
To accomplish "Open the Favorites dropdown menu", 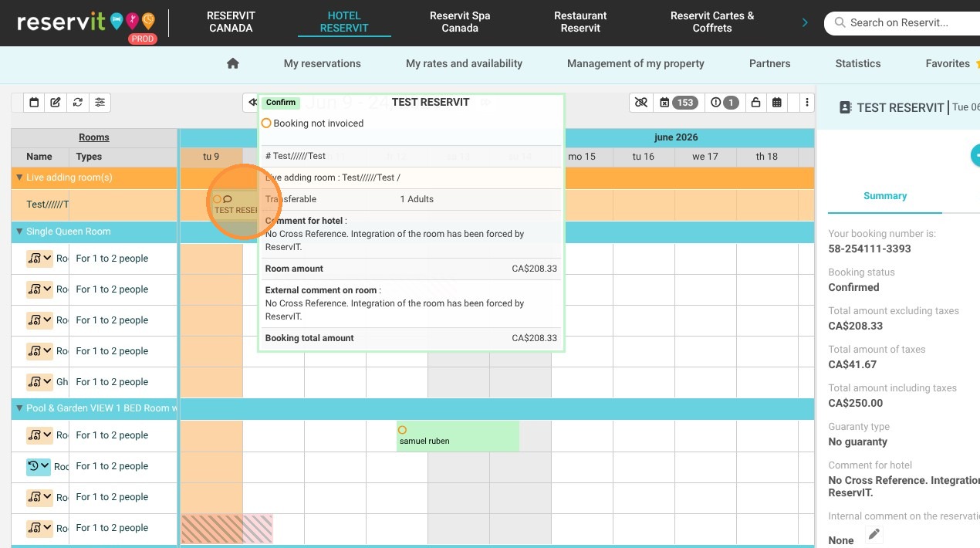I will coord(952,63).
